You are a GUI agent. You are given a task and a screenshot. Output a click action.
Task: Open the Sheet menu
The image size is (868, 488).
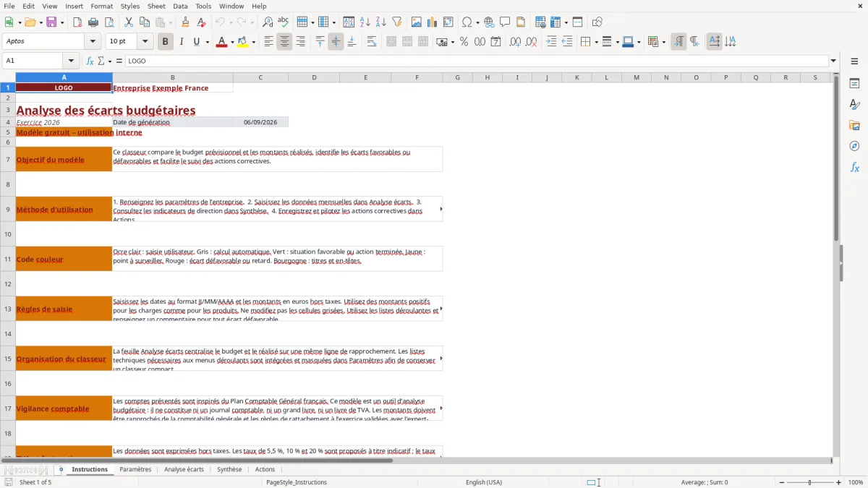(x=156, y=6)
